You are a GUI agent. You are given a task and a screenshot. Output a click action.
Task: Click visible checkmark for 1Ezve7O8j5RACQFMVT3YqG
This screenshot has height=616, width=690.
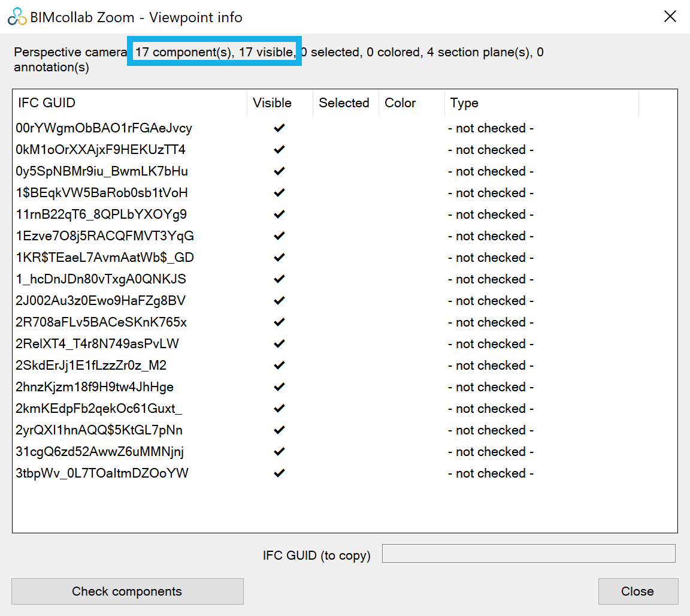pos(280,236)
